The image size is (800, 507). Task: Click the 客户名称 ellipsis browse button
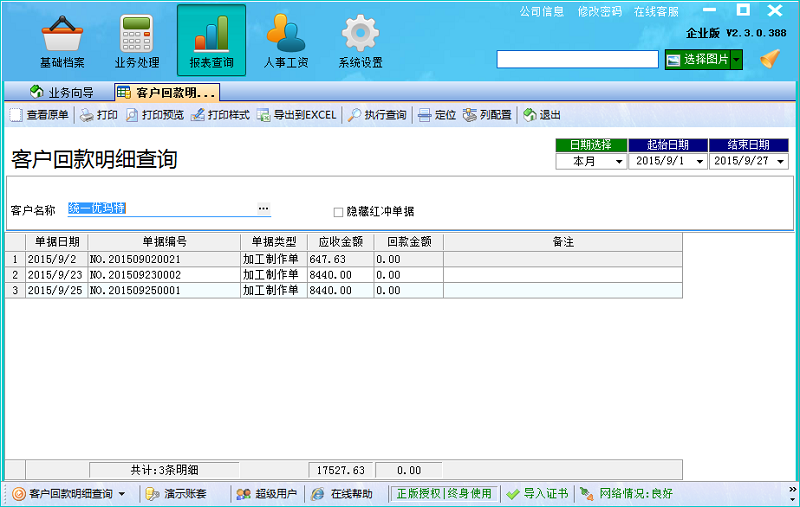pos(263,208)
